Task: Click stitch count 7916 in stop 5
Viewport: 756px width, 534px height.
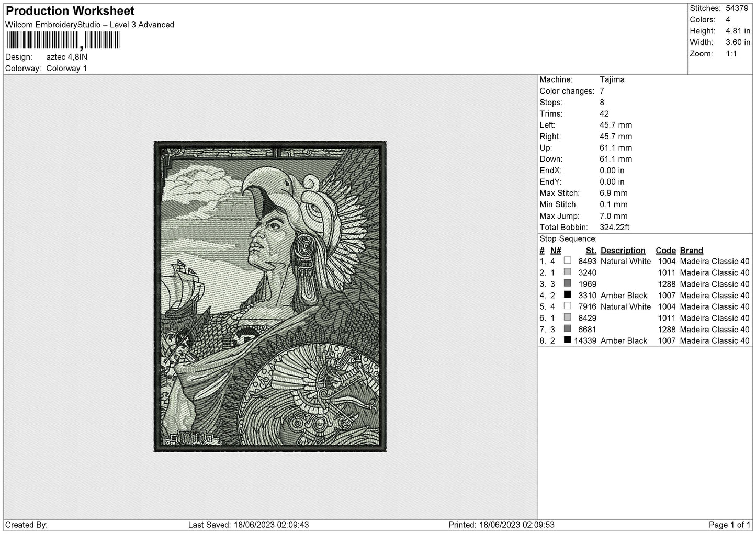Action: [x=588, y=307]
